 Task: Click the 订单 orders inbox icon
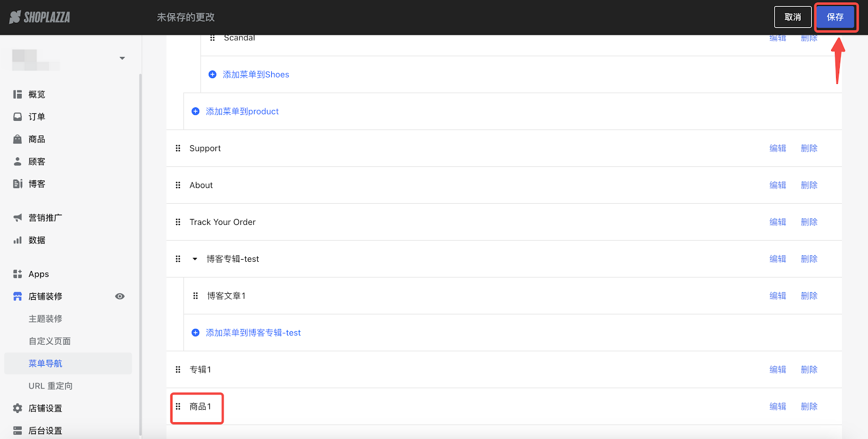coord(17,117)
